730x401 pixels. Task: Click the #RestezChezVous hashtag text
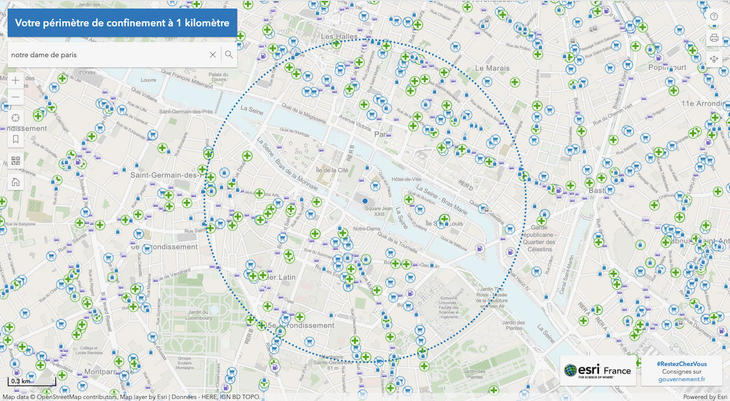pyautogui.click(x=681, y=363)
